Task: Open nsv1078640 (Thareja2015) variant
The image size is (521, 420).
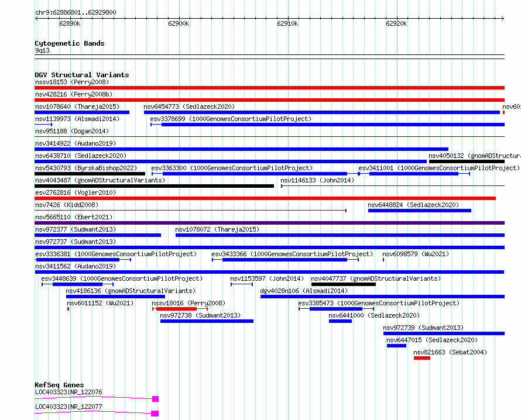Action: point(77,106)
